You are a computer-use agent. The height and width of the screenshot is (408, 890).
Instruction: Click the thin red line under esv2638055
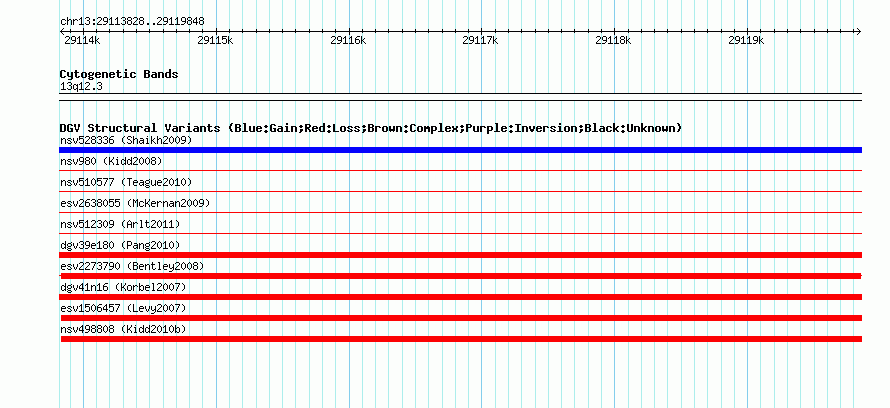[x=460, y=212]
